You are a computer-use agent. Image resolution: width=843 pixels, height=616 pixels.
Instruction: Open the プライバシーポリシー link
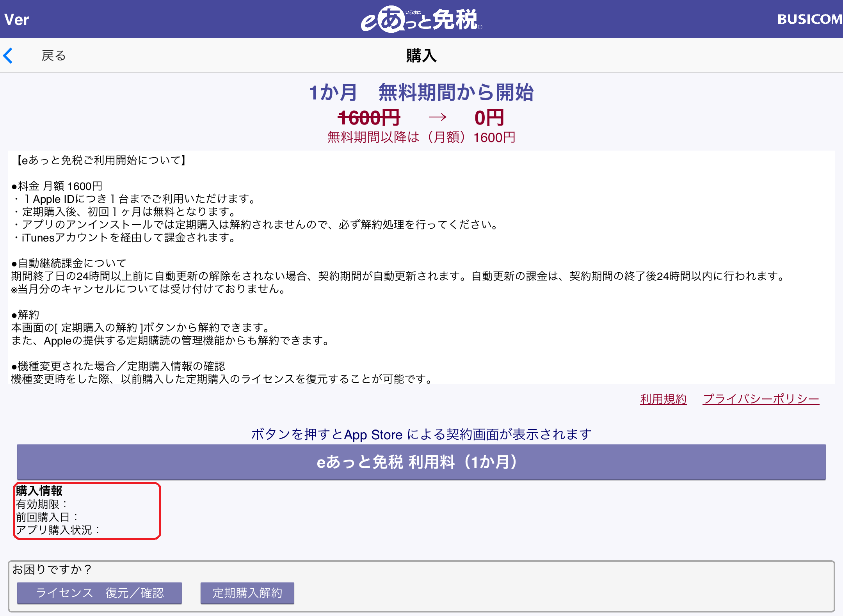coord(761,399)
